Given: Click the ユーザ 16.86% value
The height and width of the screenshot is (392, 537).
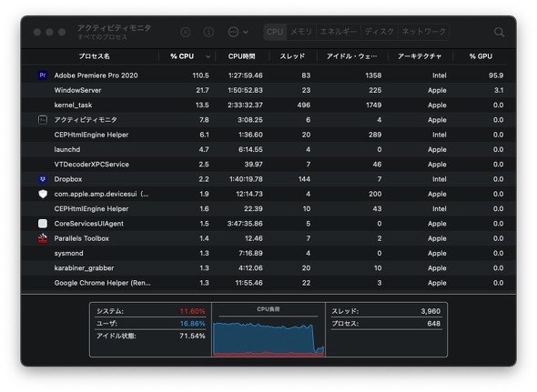Looking at the screenshot, I should pyautogui.click(x=192, y=324).
